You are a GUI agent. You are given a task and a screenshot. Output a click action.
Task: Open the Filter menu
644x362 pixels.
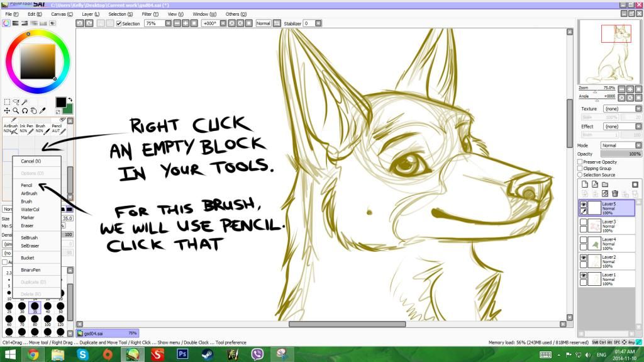[x=150, y=14]
